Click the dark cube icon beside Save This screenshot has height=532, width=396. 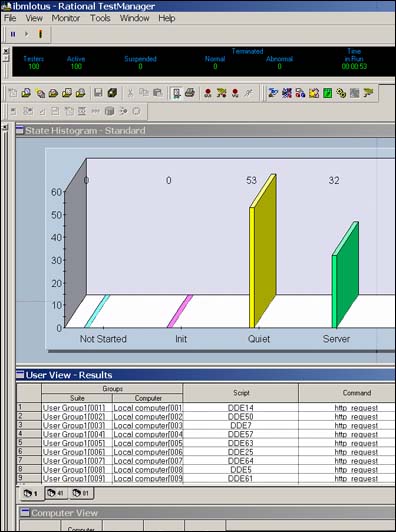coord(112,93)
